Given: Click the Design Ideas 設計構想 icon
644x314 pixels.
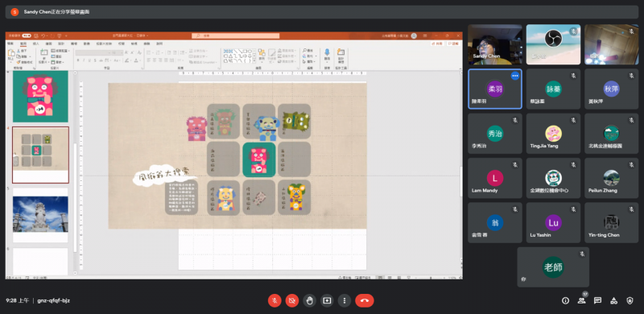Looking at the screenshot, I should click(341, 52).
